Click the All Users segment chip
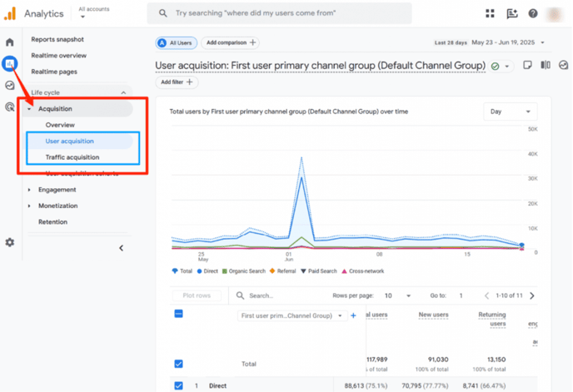573x392 pixels. [x=176, y=42]
